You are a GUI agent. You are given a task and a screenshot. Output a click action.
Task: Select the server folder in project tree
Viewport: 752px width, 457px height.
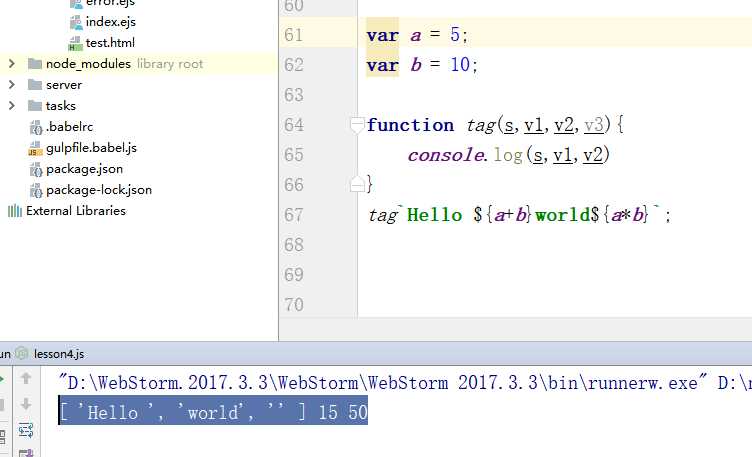pos(64,85)
